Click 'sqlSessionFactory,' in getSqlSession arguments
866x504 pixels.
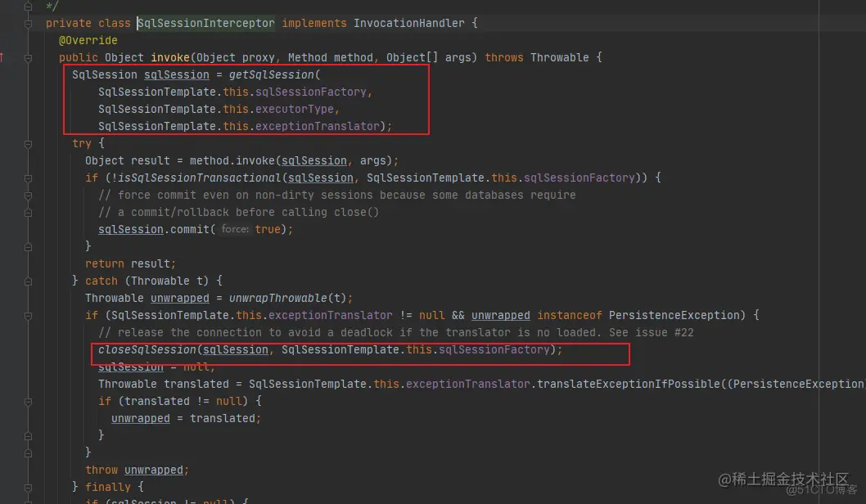click(x=313, y=92)
